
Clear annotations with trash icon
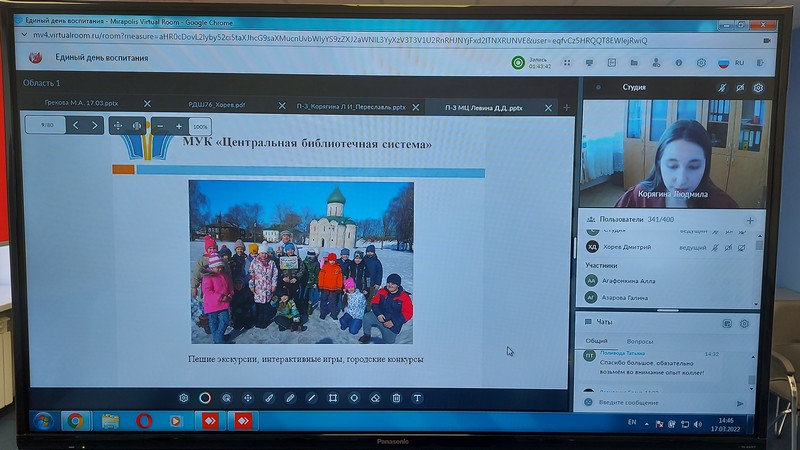396,398
